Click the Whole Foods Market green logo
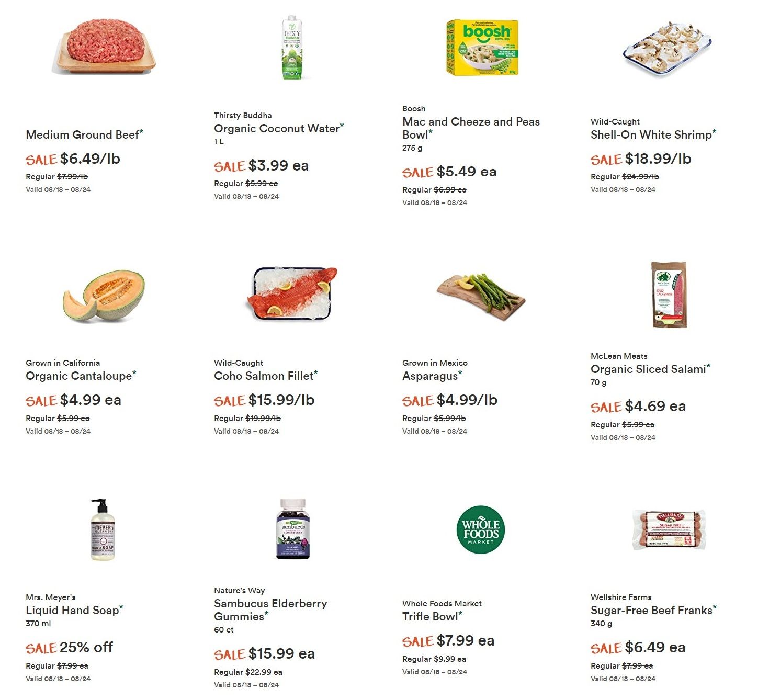This screenshot has width=769, height=700. pyautogui.click(x=481, y=529)
